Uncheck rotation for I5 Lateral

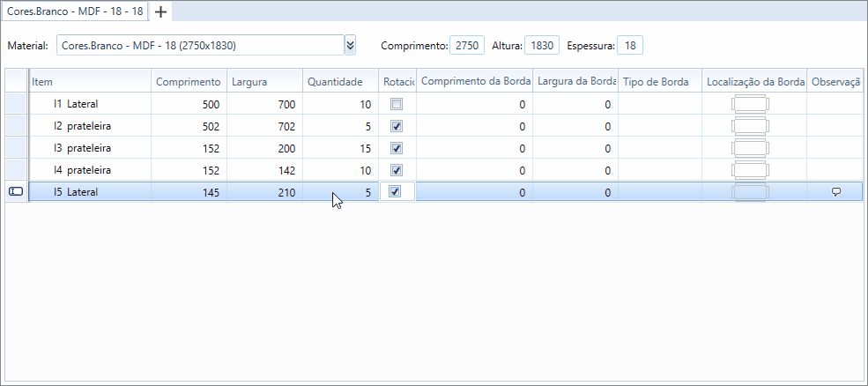tap(395, 191)
